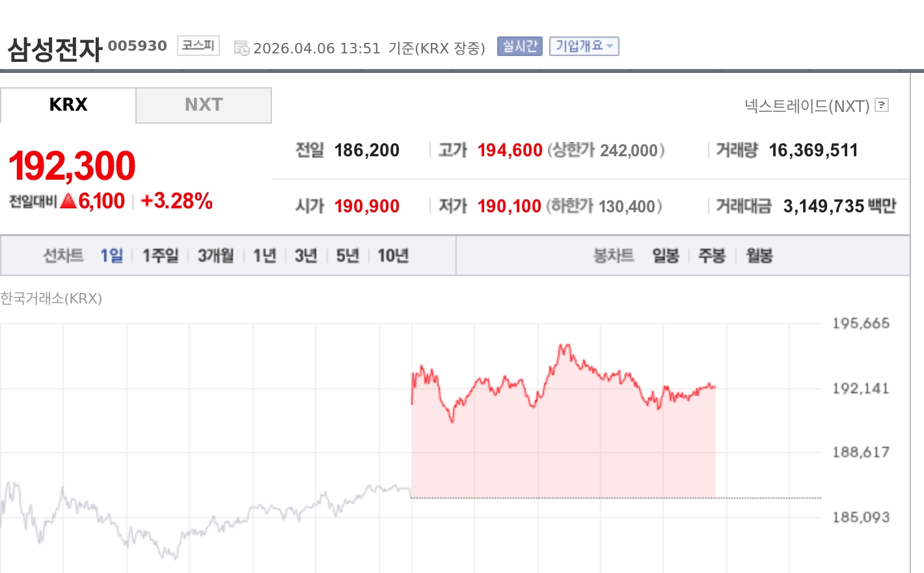This screenshot has height=573, width=924.
Task: Expand the 10년 long-term chart view
Action: click(393, 256)
